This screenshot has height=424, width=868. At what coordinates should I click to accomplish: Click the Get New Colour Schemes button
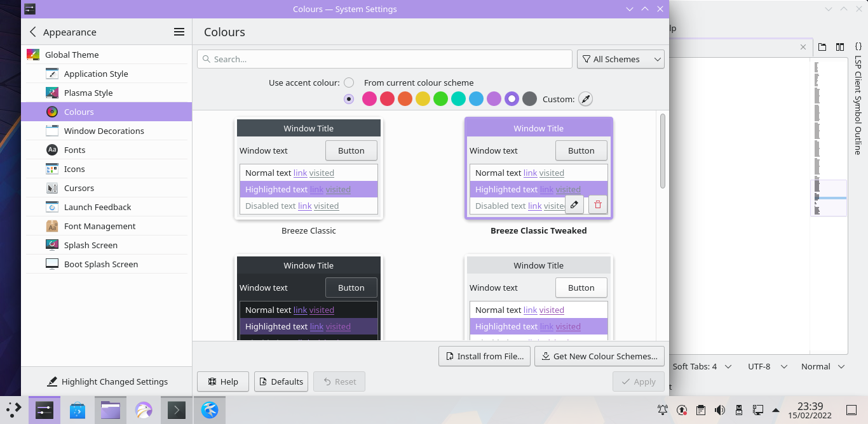599,356
